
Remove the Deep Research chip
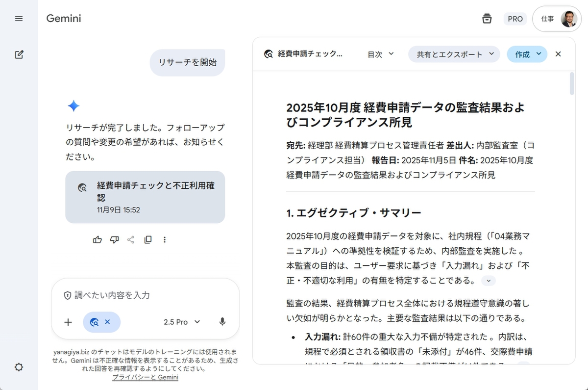pos(107,322)
